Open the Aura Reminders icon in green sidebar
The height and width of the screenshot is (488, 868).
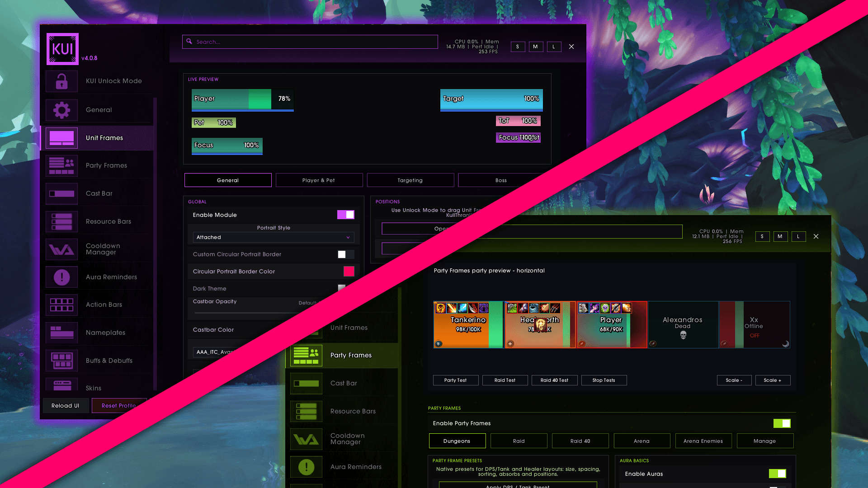coord(306,467)
